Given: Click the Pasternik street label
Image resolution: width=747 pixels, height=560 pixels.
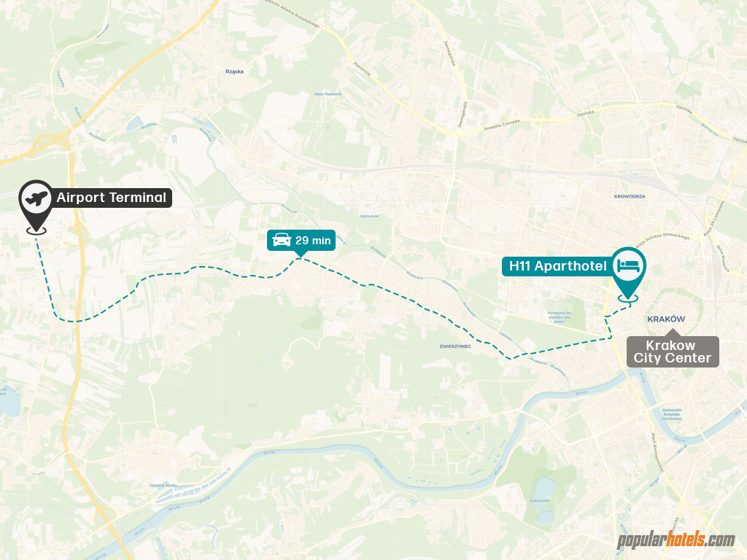Looking at the screenshot, I should pyautogui.click(x=362, y=69).
